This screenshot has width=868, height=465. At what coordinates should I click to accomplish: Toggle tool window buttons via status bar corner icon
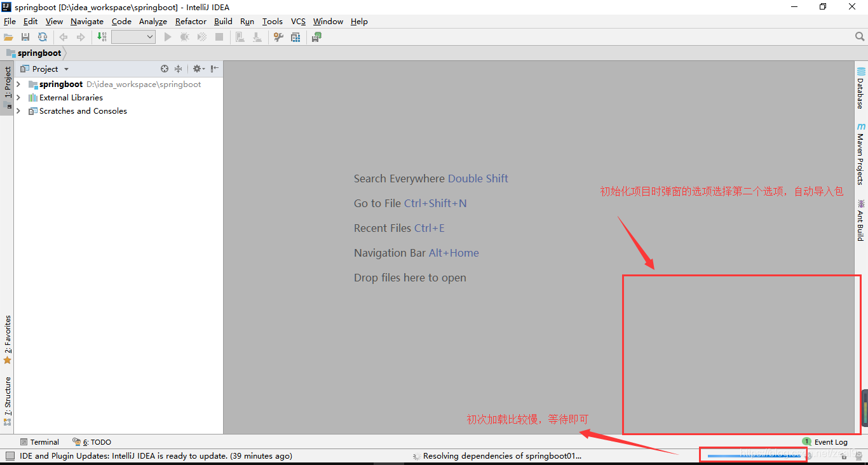(x=10, y=456)
